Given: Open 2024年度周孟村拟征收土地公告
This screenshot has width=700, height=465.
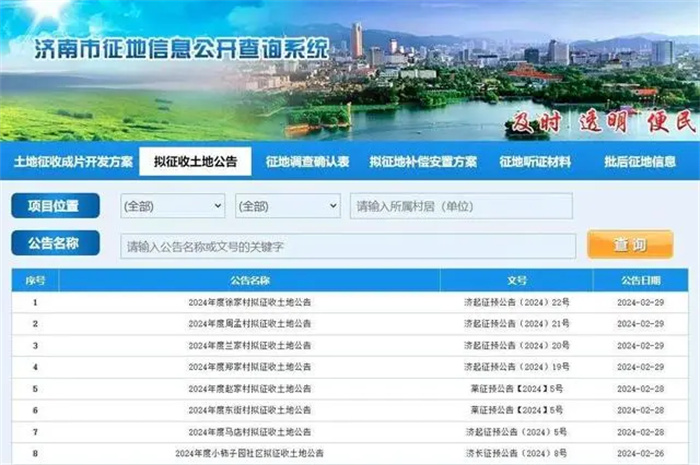Looking at the screenshot, I should 250,324.
